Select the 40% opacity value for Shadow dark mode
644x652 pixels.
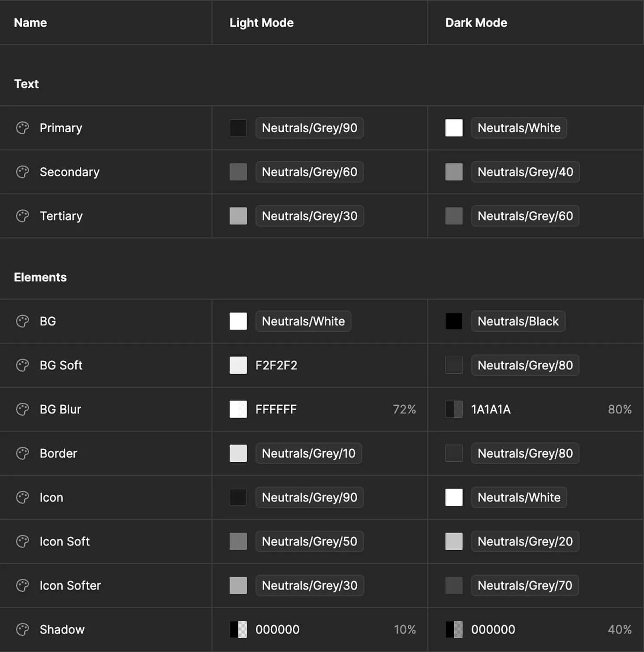620,629
